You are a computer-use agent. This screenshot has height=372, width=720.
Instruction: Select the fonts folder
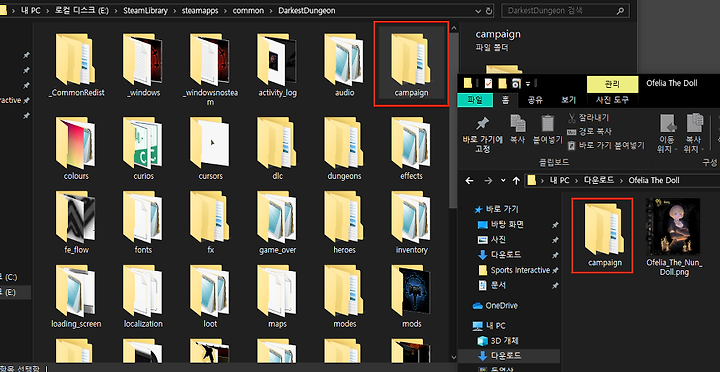pyautogui.click(x=143, y=222)
